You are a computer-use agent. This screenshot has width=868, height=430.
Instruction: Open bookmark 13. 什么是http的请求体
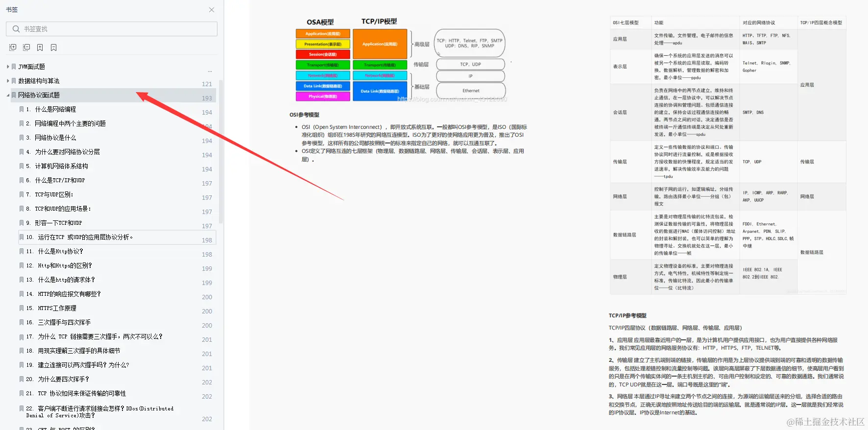coord(61,280)
